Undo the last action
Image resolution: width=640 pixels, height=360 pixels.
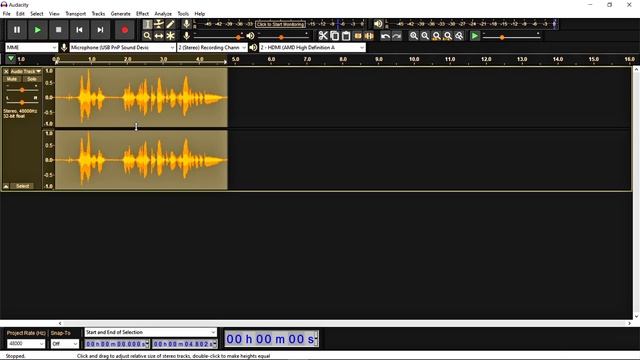coord(385,36)
